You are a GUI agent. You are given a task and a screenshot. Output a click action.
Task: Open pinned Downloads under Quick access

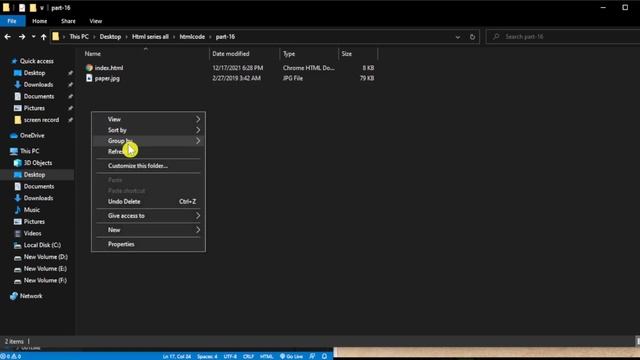point(38,85)
